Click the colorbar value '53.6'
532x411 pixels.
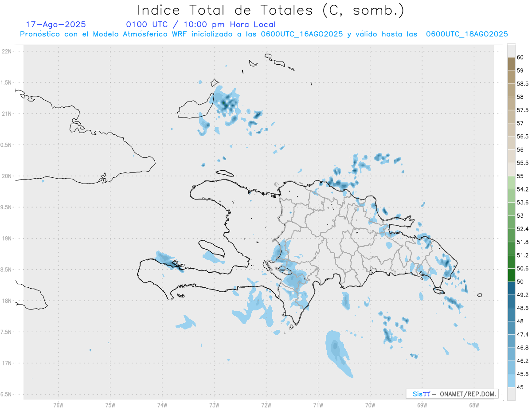click(523, 203)
